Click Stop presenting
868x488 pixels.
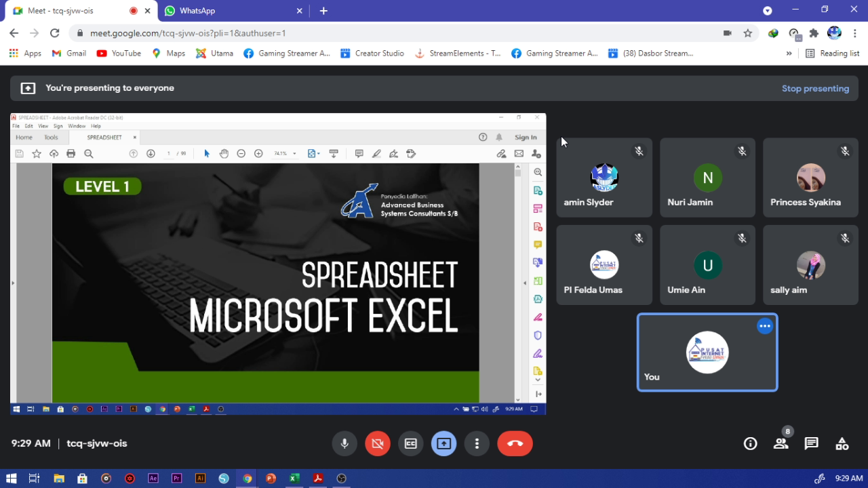(815, 88)
